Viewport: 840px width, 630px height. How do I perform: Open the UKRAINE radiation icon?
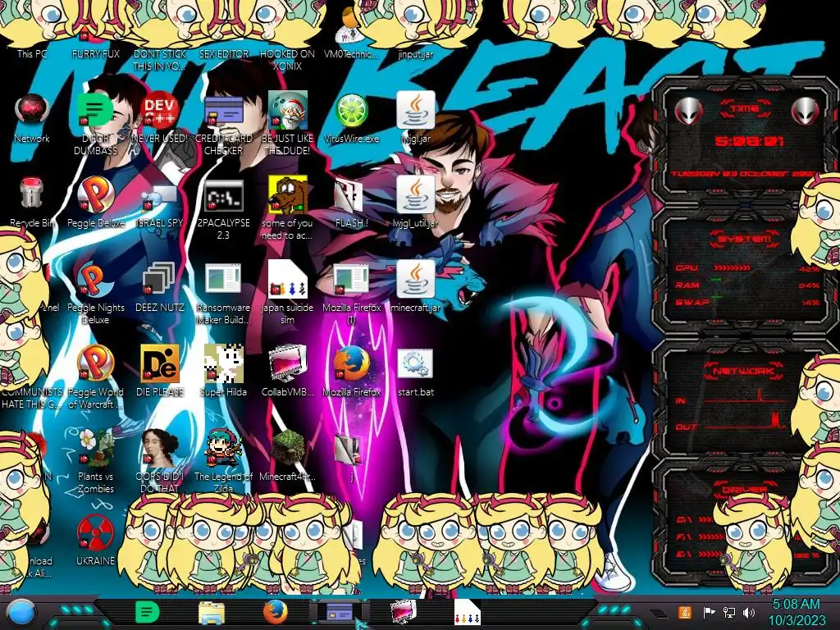point(95,540)
